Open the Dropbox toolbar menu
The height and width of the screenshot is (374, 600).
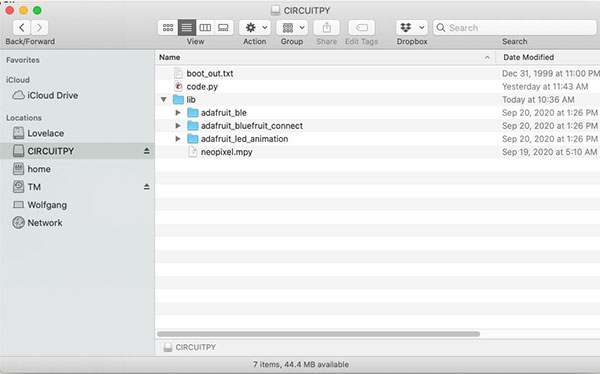coord(412,28)
